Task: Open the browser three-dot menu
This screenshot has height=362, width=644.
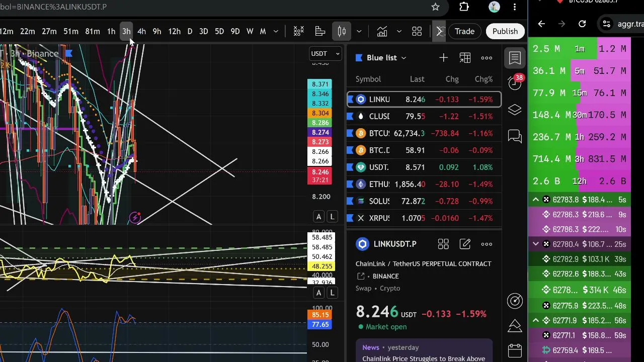Action: [x=515, y=7]
